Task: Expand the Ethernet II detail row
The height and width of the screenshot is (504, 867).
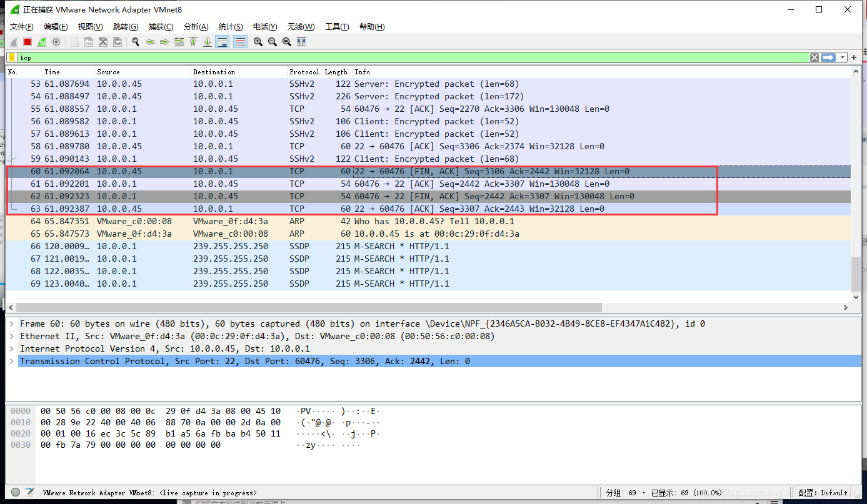Action: click(12, 336)
